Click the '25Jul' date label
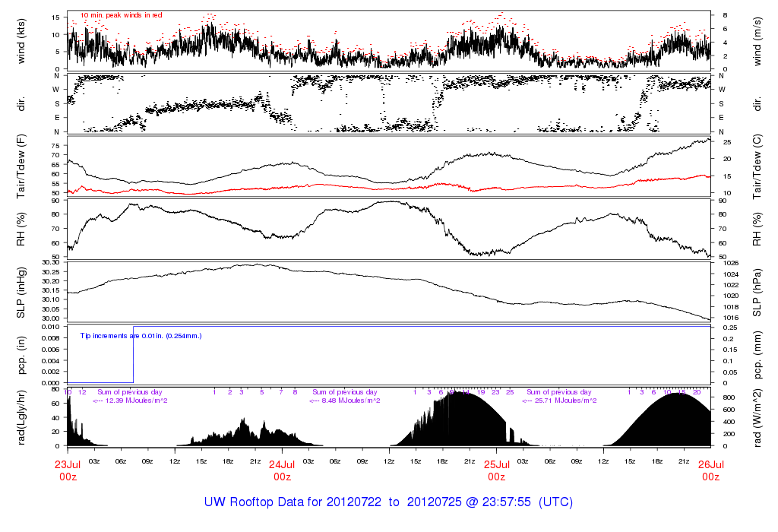 tap(497, 465)
